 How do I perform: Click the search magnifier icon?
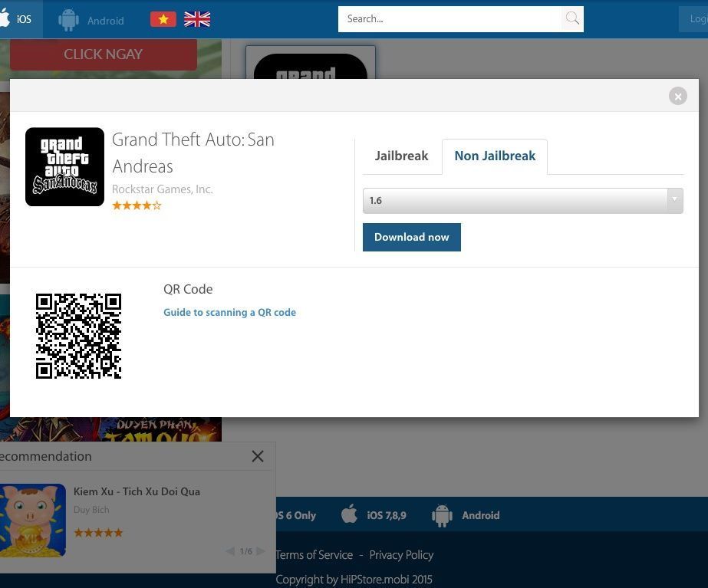[571, 18]
